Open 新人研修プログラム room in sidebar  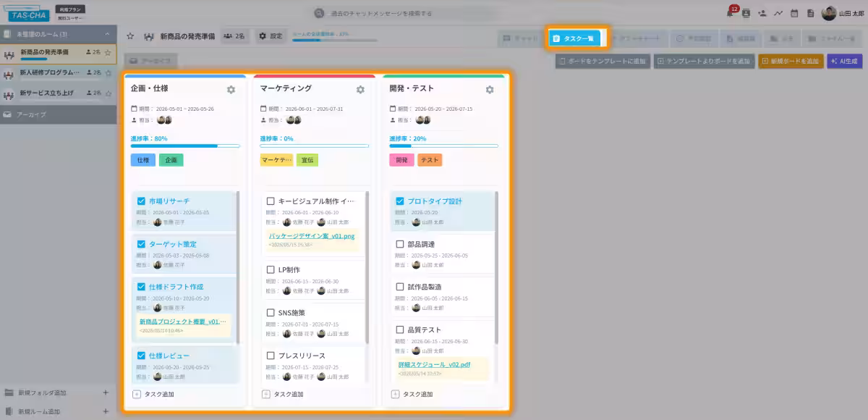point(58,73)
